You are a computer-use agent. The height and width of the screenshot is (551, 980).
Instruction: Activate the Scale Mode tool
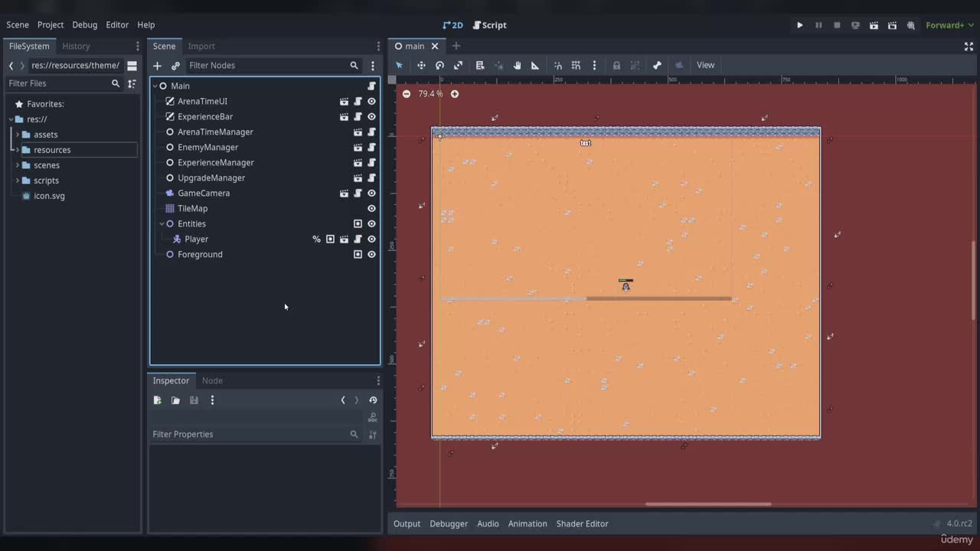point(458,65)
